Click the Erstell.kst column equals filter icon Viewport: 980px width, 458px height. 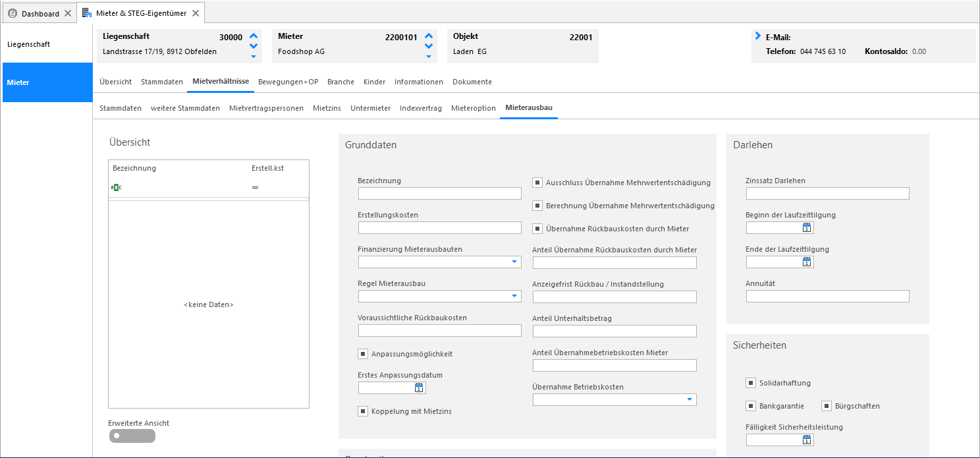tap(255, 187)
